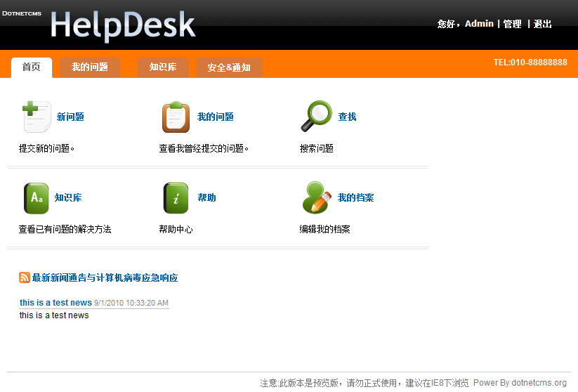
Task: Click the text 搜索问题
Action: pos(317,148)
